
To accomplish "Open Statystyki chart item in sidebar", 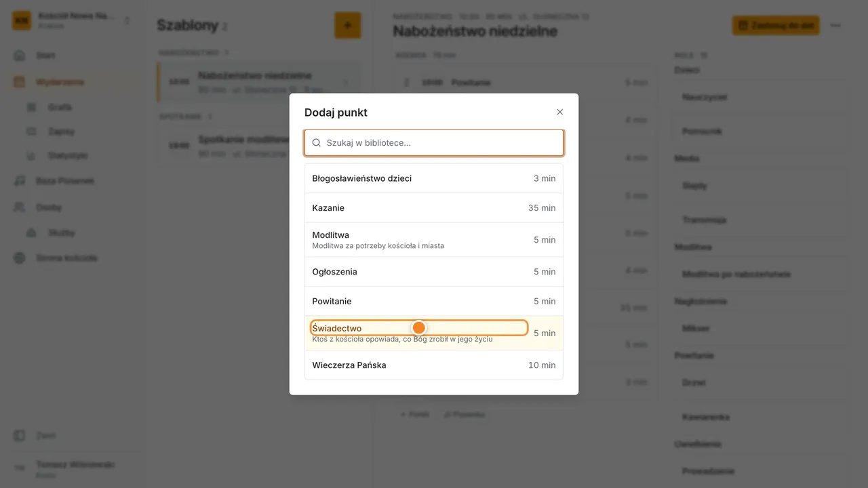I will (x=68, y=155).
